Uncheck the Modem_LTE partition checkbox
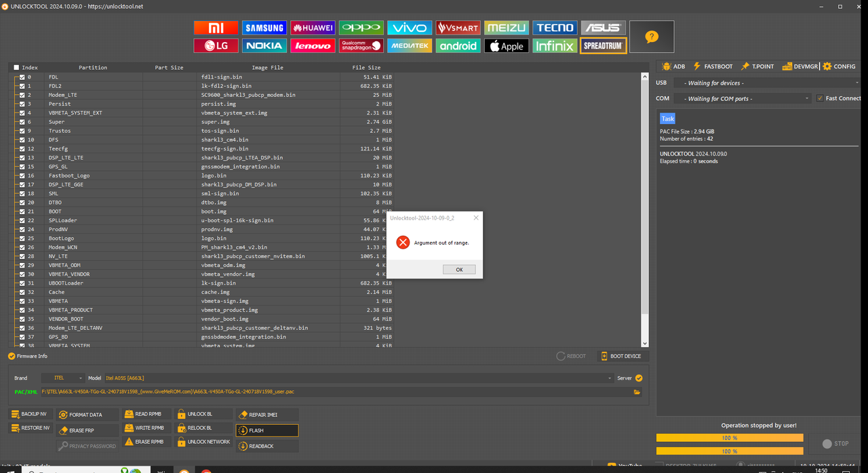This screenshot has height=473, width=868. tap(22, 95)
